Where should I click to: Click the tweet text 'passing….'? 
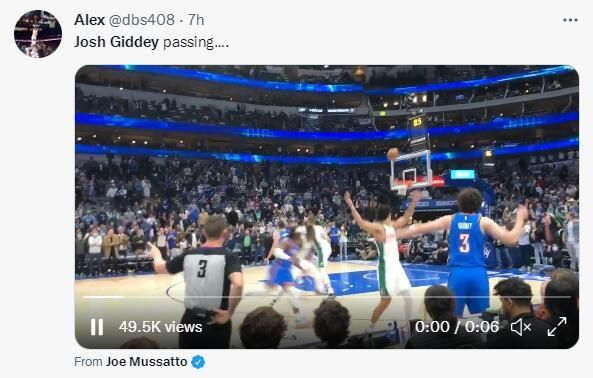(x=196, y=42)
